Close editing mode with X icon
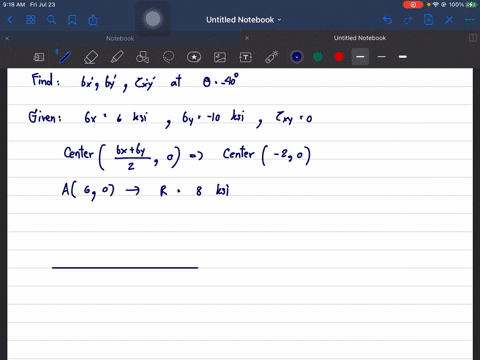480x360 pixels. click(x=449, y=20)
